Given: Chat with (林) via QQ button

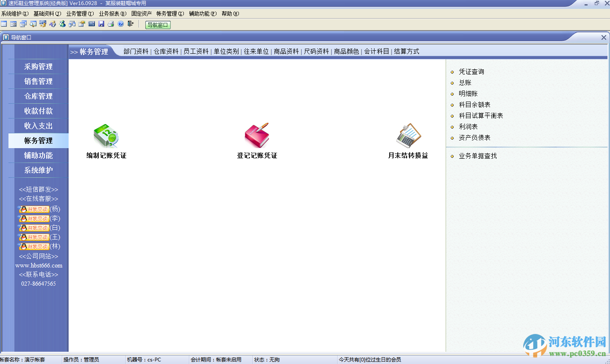Looking at the screenshot, I should click(x=34, y=246).
